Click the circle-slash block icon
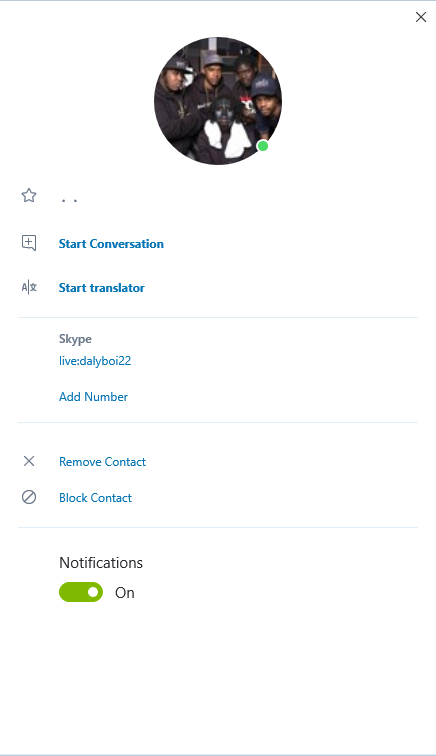The width and height of the screenshot is (436, 756). pyautogui.click(x=29, y=497)
